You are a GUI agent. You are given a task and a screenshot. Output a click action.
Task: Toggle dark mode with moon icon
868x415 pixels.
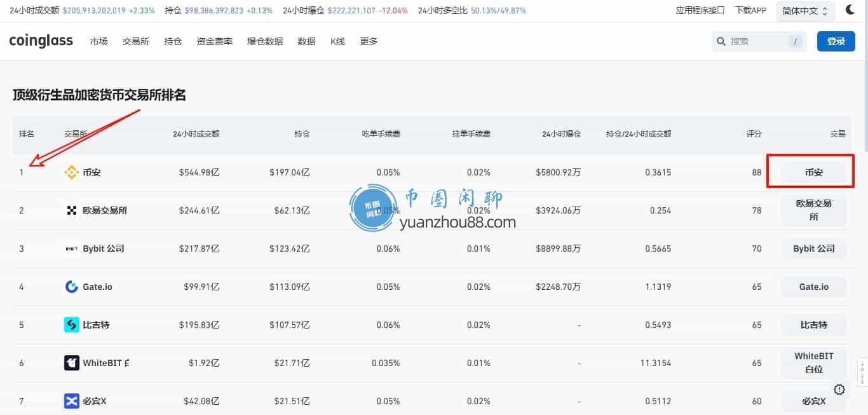click(x=850, y=10)
